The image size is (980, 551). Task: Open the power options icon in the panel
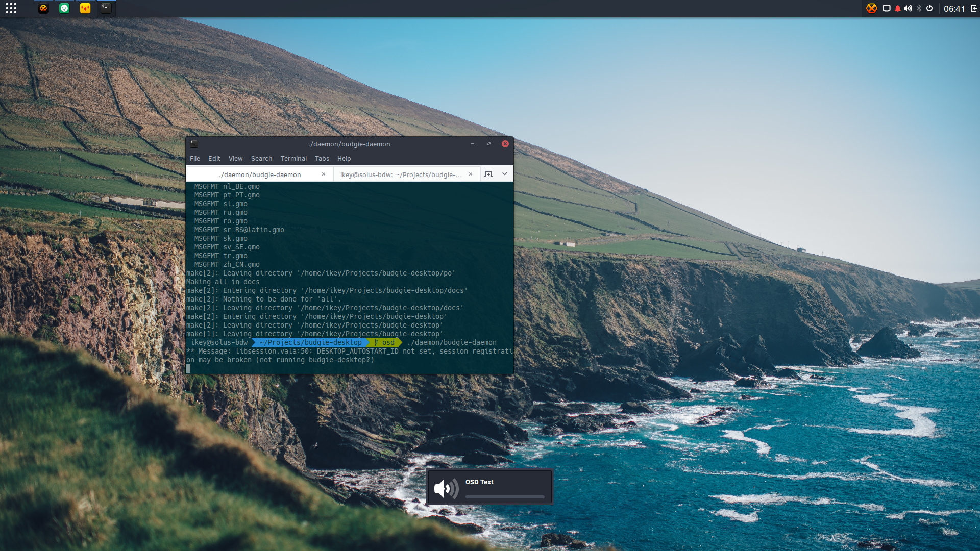[x=929, y=8]
